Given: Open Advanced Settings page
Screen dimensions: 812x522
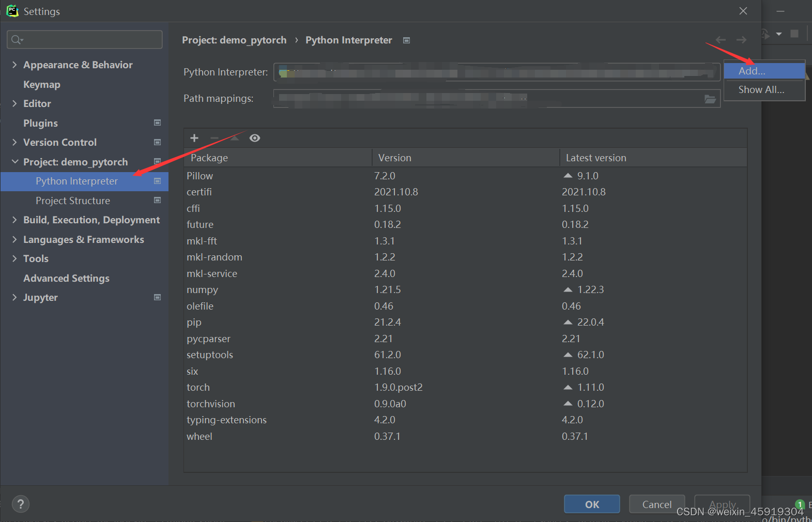Looking at the screenshot, I should pyautogui.click(x=66, y=278).
